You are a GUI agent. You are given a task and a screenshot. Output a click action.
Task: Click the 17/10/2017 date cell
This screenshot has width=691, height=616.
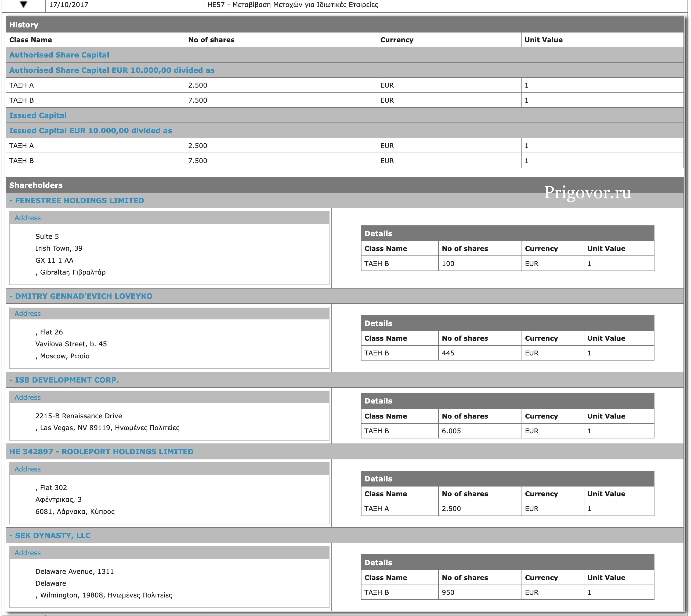[x=69, y=5]
